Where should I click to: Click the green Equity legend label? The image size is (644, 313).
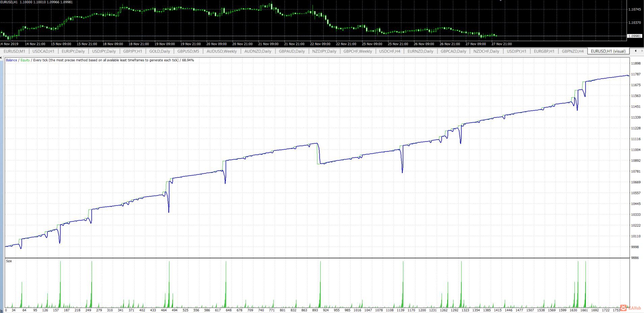(x=25, y=60)
